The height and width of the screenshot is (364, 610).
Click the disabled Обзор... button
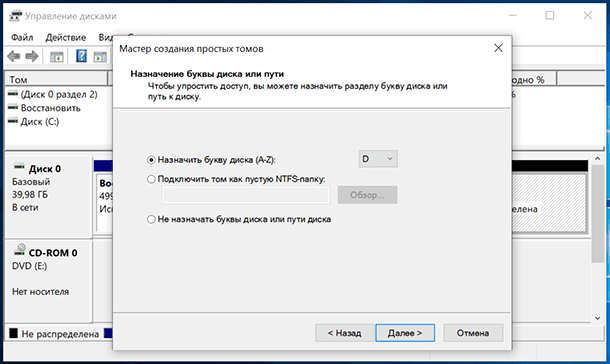[367, 195]
